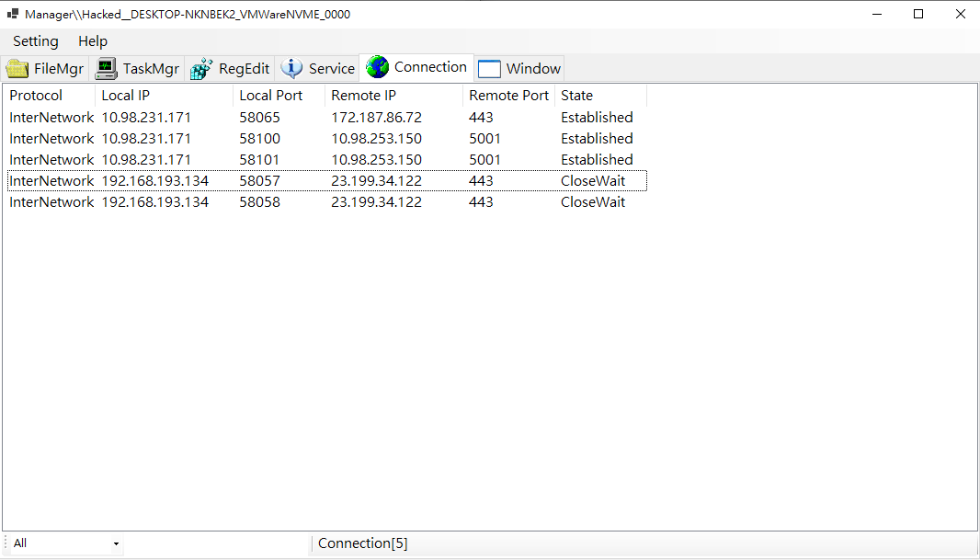Select connection row with local port 58065
This screenshot has height=560, width=980.
point(259,118)
